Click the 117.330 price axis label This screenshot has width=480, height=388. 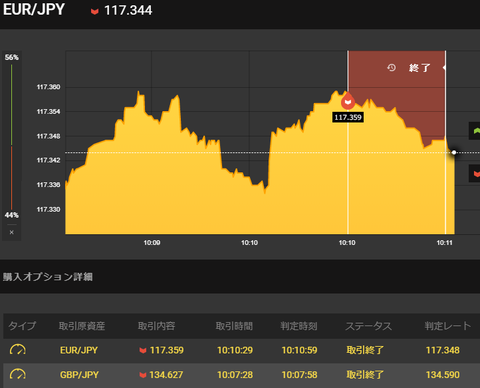[x=48, y=209]
